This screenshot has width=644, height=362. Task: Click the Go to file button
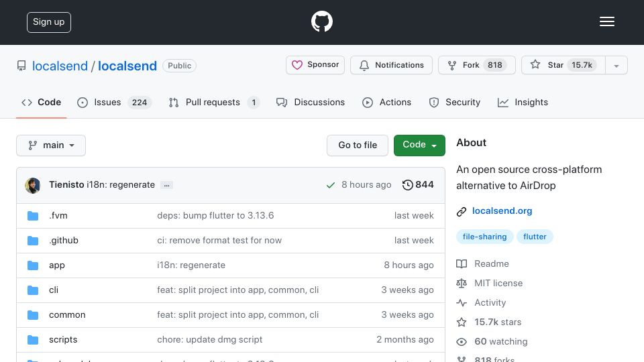tap(358, 145)
